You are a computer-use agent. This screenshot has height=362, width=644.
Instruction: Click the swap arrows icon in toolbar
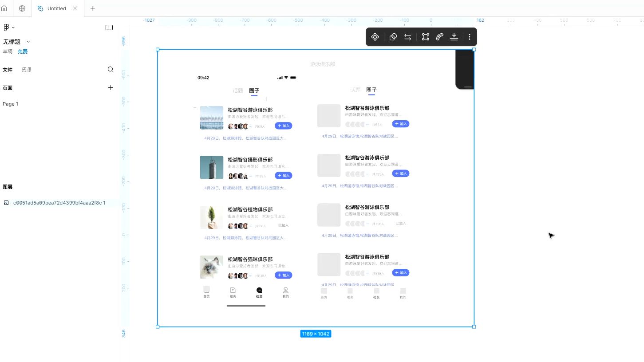point(407,37)
